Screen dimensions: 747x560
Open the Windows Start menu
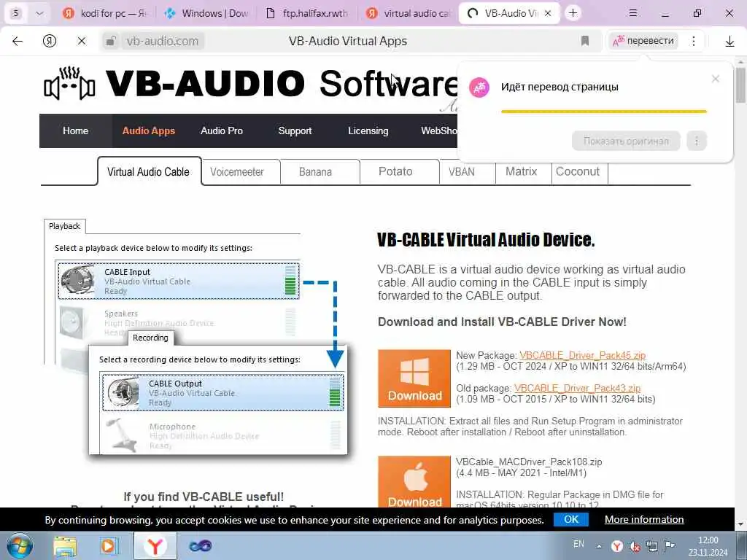point(19,545)
